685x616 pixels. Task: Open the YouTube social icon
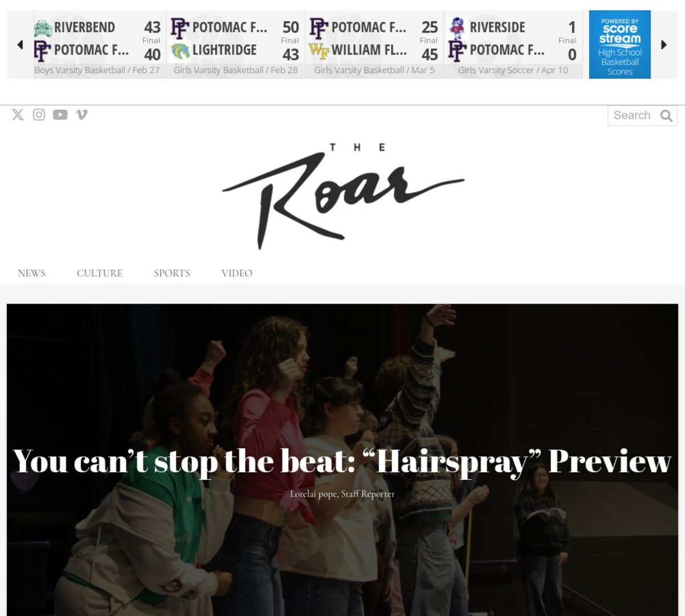[x=60, y=115]
